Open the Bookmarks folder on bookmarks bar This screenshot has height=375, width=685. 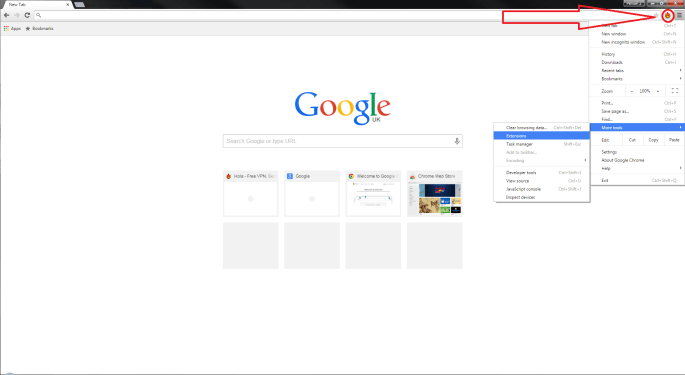[x=39, y=28]
